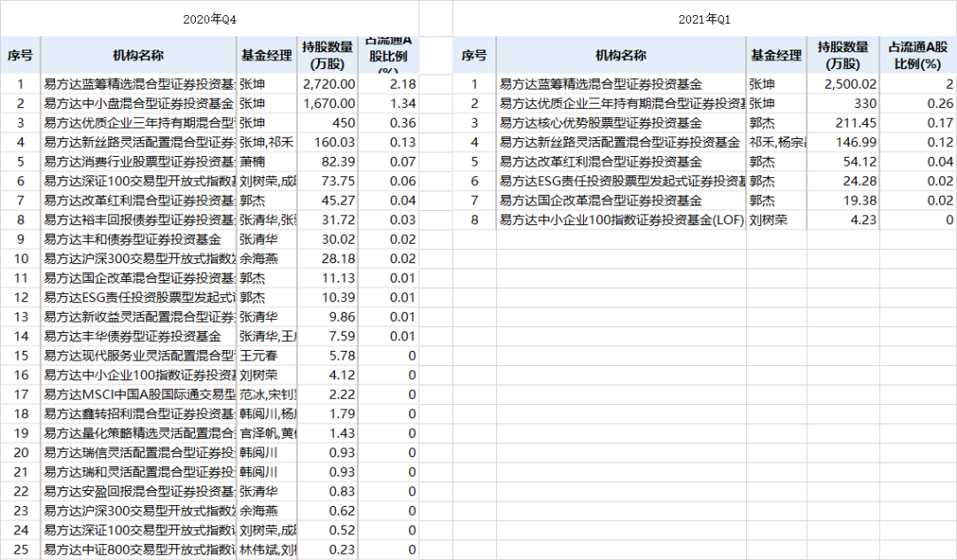Select holdings value 7.59
This screenshot has width=957, height=560.
click(x=328, y=337)
